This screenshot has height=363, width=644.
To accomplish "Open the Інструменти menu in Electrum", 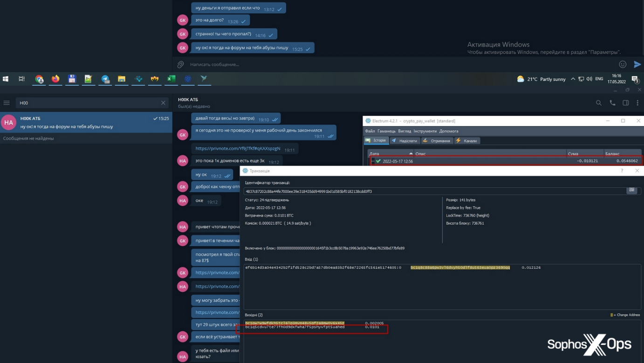I will 426,131.
